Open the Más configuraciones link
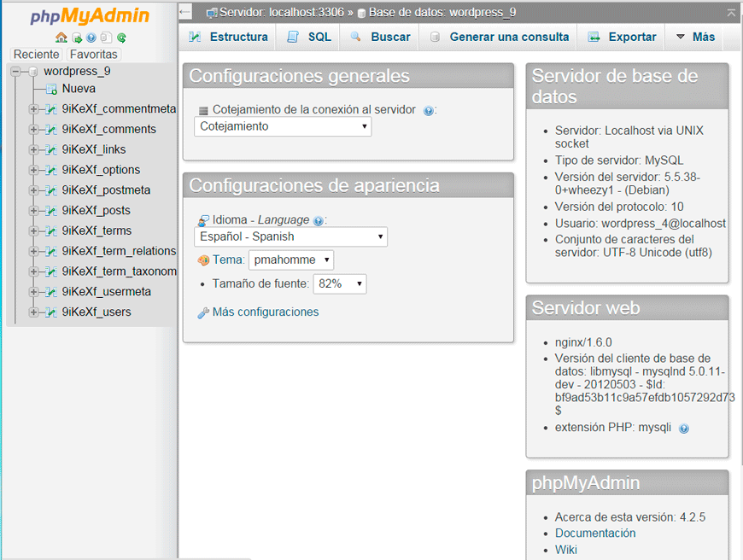Viewport: 743px width, 560px height. point(267,312)
